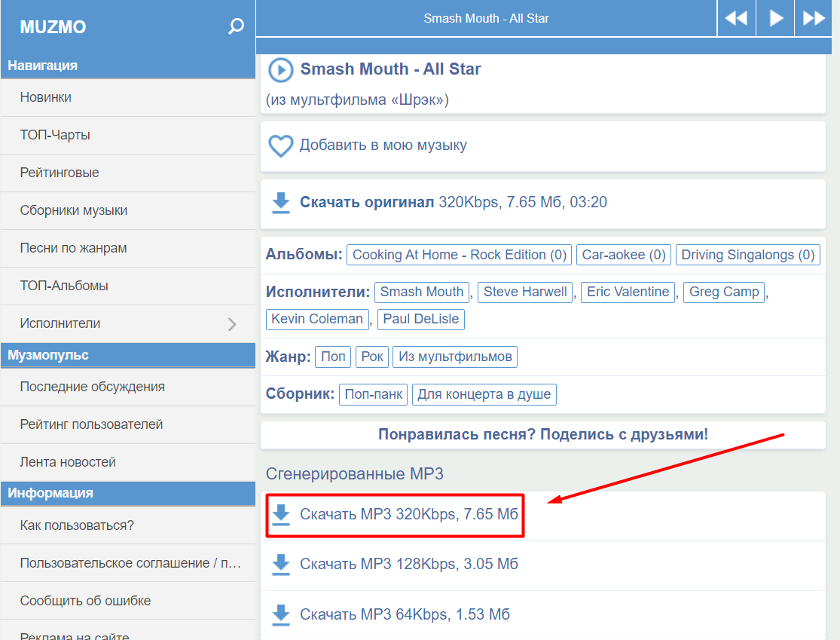Open Новинки in the navigation menu
The width and height of the screenshot is (840, 640).
(x=46, y=97)
